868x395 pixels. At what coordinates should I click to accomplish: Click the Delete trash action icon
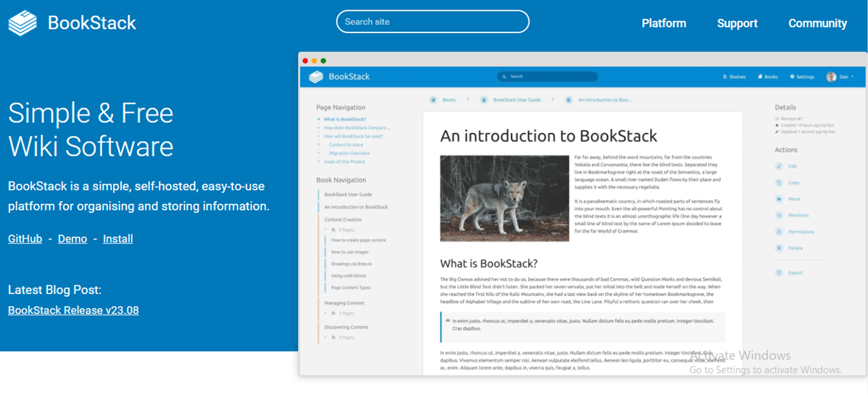[779, 248]
